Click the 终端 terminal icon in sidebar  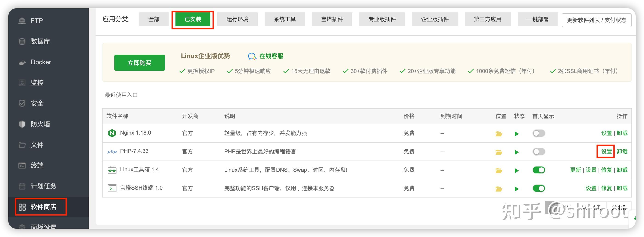22,166
